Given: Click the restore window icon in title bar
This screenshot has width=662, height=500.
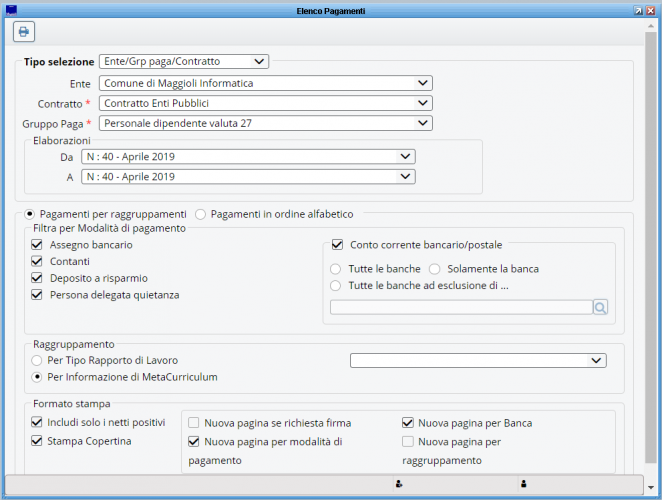Looking at the screenshot, I should point(638,9).
